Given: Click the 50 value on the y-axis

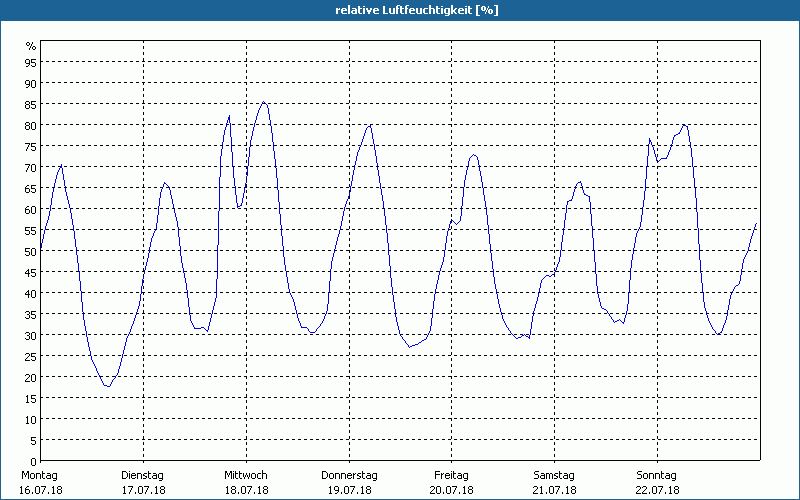Looking at the screenshot, I should tap(31, 251).
